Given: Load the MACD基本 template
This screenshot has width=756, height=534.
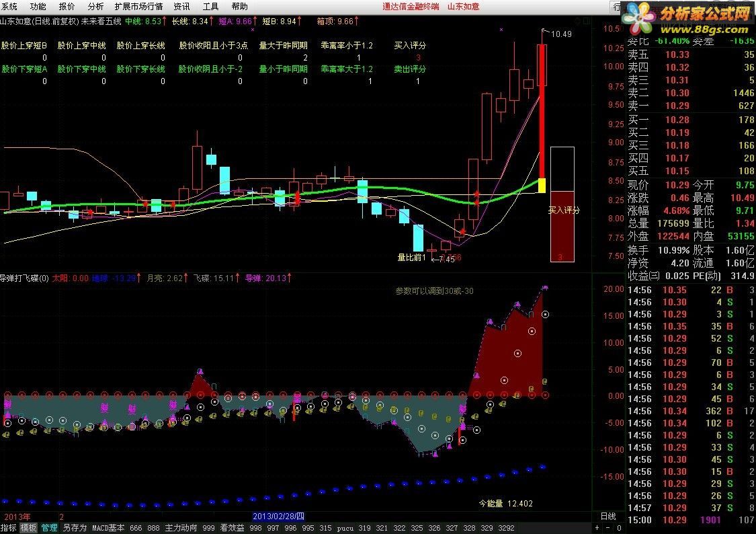Looking at the screenshot, I should pyautogui.click(x=108, y=528).
